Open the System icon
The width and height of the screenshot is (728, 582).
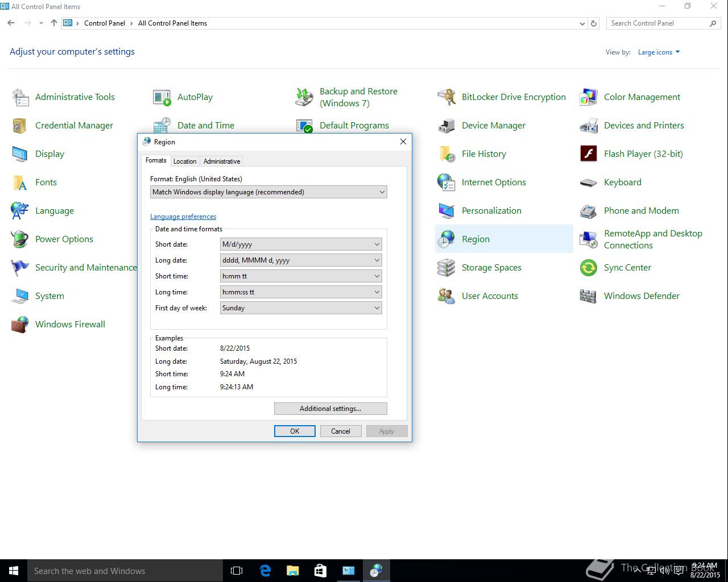[20, 296]
